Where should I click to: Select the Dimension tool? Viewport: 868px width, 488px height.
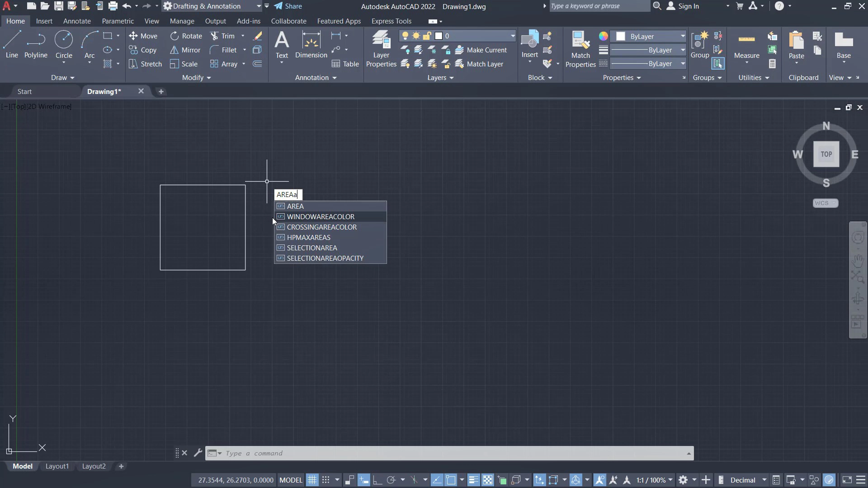click(x=311, y=45)
